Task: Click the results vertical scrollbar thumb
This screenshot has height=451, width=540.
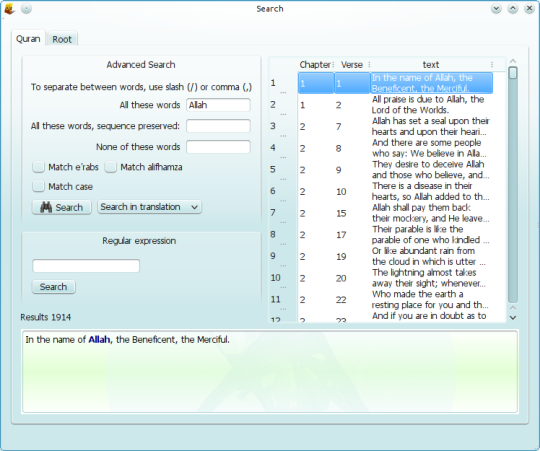Action: click(x=513, y=73)
